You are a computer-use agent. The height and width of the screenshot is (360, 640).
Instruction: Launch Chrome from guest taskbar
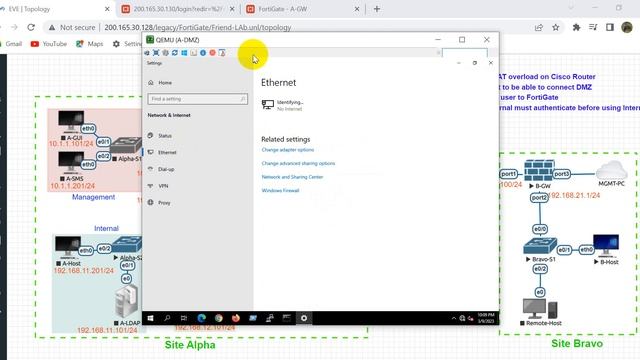pos(219,318)
